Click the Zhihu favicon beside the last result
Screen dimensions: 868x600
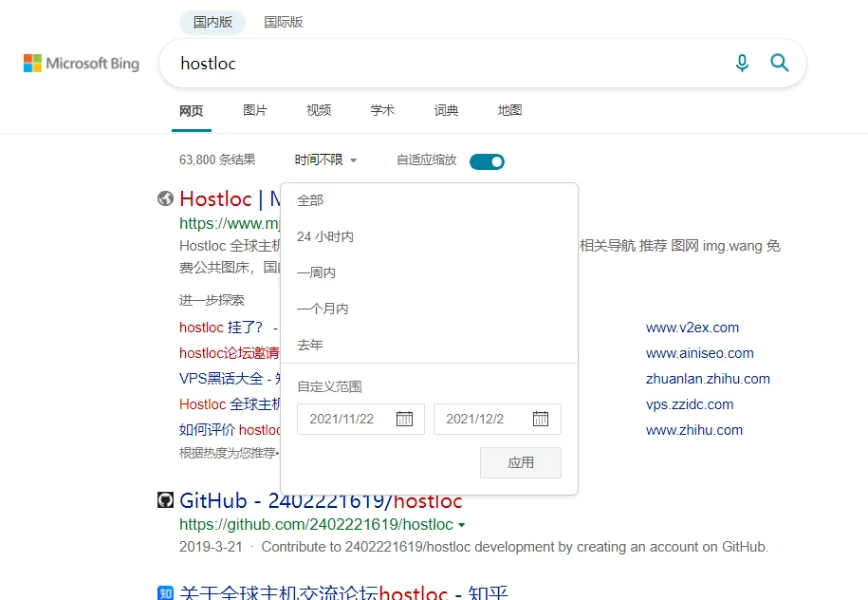(x=165, y=592)
